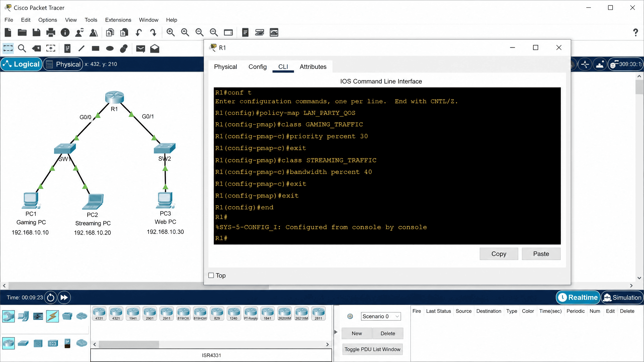Switch to Physical workspace view
The image size is (644, 362).
63,64
